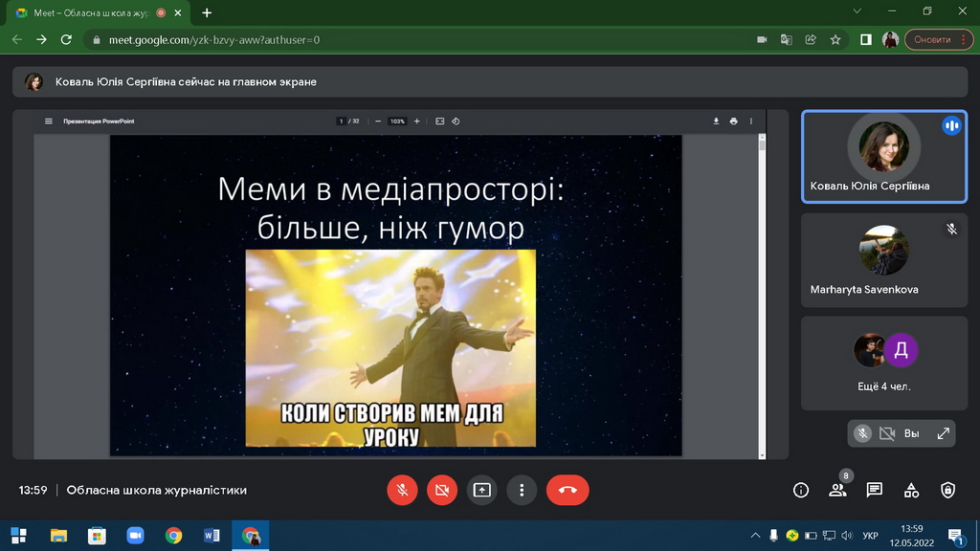The height and width of the screenshot is (551, 980).
Task: Open File Explorer from taskbar
Action: (58, 536)
